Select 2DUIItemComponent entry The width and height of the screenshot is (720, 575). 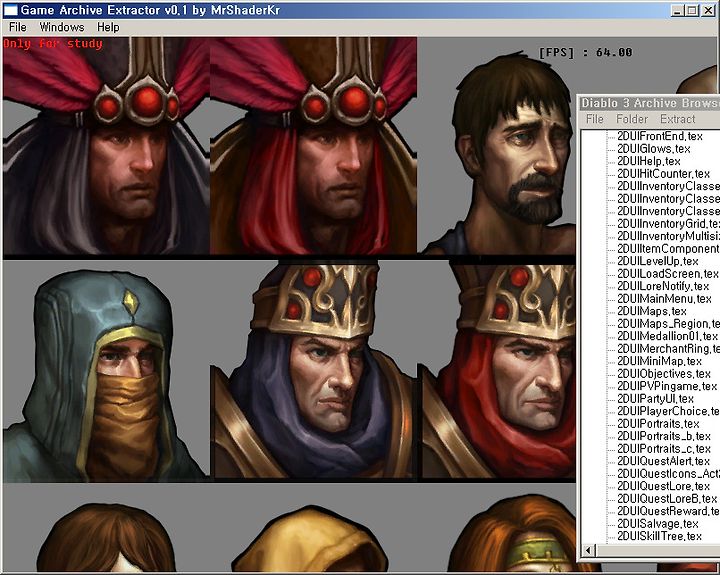click(668, 248)
